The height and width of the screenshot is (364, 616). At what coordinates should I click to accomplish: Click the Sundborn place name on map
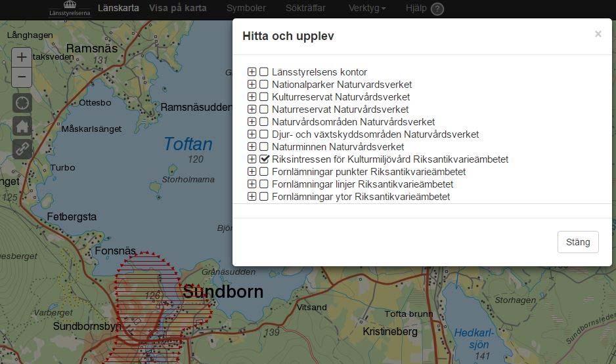coord(223,292)
